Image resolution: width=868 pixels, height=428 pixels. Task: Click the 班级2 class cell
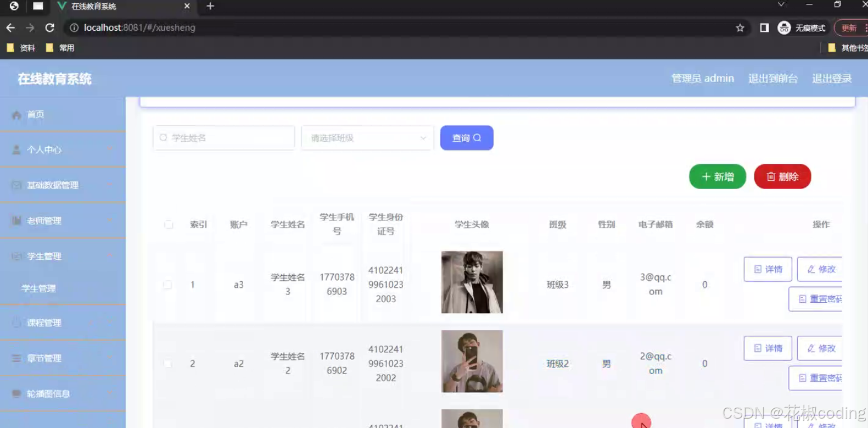pos(558,364)
